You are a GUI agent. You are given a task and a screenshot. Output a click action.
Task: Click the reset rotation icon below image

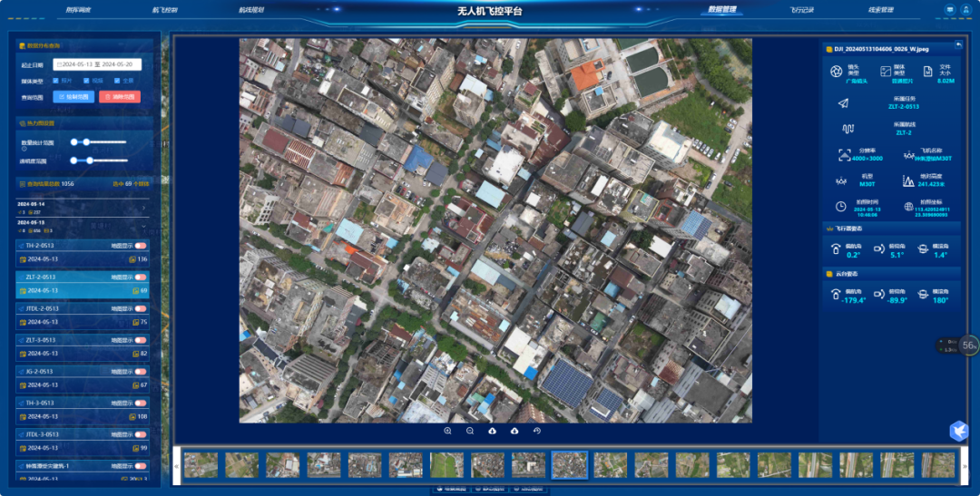(x=536, y=432)
